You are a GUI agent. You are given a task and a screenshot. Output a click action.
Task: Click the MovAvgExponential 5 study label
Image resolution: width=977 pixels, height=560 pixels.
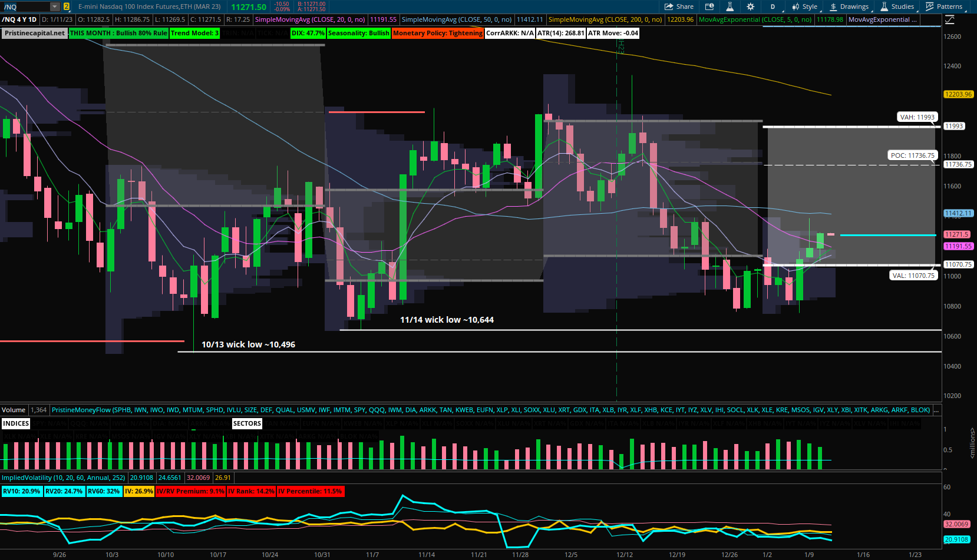[x=755, y=19]
